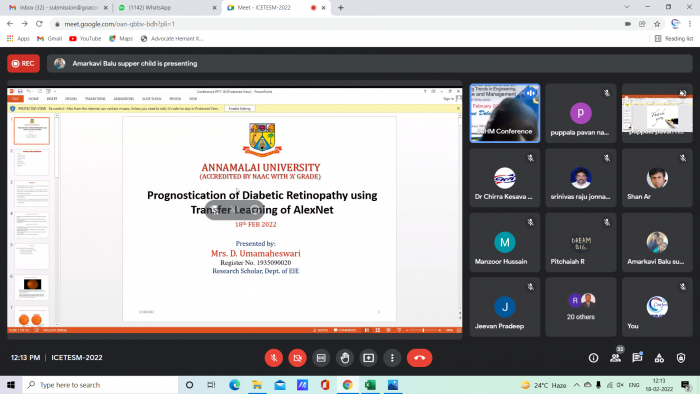700x394 pixels.
Task: Open chat with everyone
Action: coord(637,358)
